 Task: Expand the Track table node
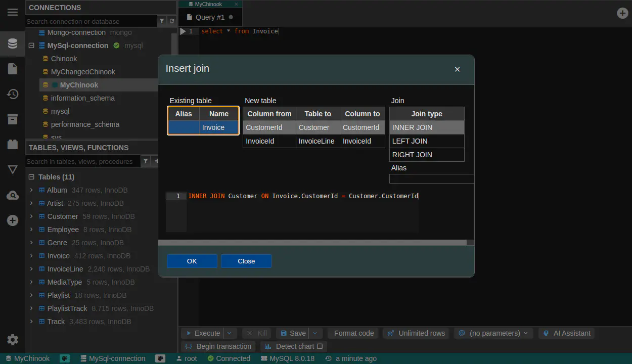[31, 322]
